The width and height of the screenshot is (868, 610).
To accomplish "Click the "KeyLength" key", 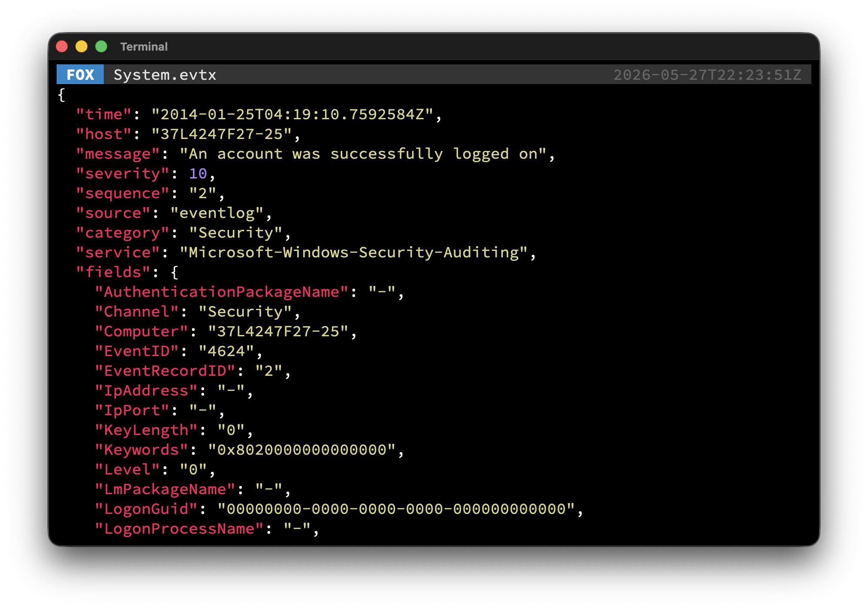I will (x=146, y=430).
